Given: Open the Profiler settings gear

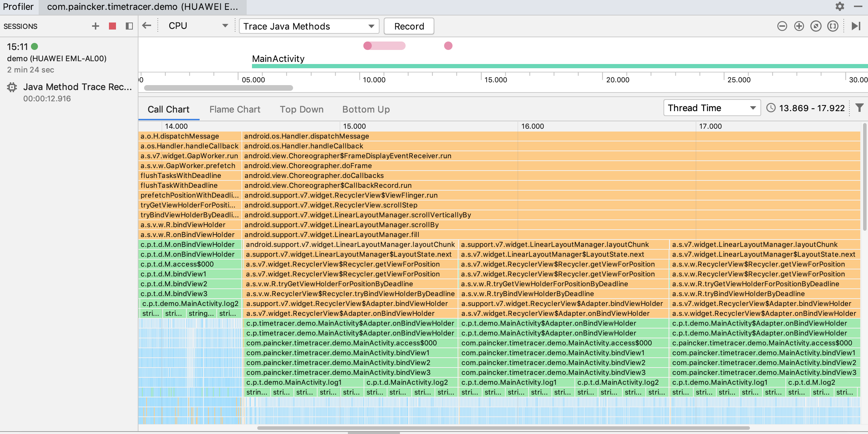Looking at the screenshot, I should pos(840,6).
